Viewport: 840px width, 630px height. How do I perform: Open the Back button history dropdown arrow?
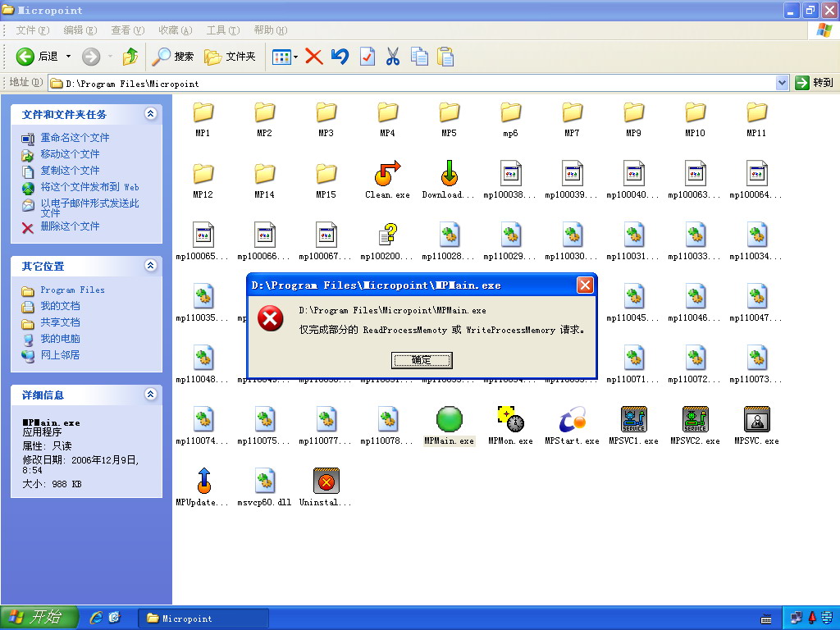coord(68,57)
